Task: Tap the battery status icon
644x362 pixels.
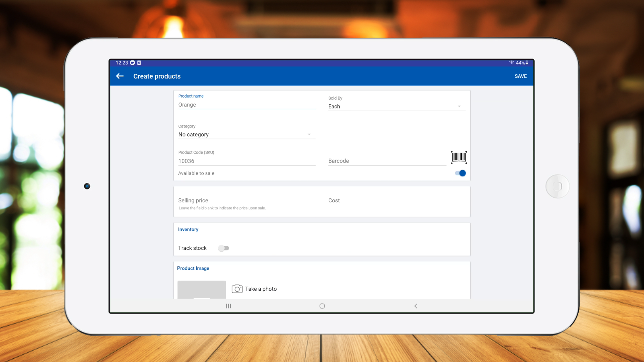Action: (527, 63)
